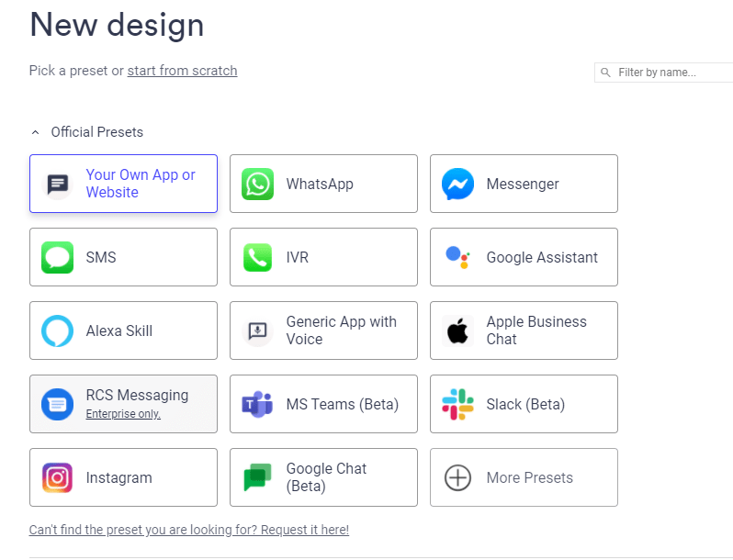Select the WhatsApp preset icon

pos(257,184)
